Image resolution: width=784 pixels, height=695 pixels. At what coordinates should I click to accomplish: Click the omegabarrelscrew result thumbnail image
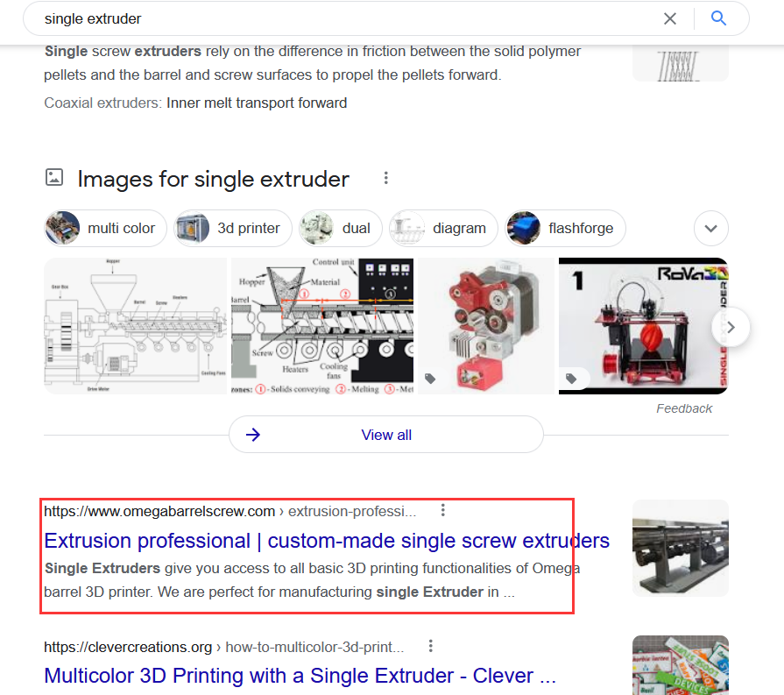(x=680, y=548)
